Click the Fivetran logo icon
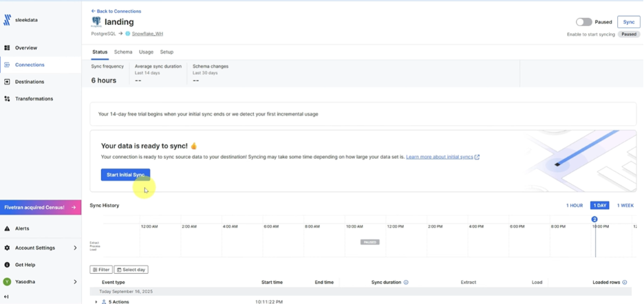Viewport: 644px width, 304px height. (8, 20)
